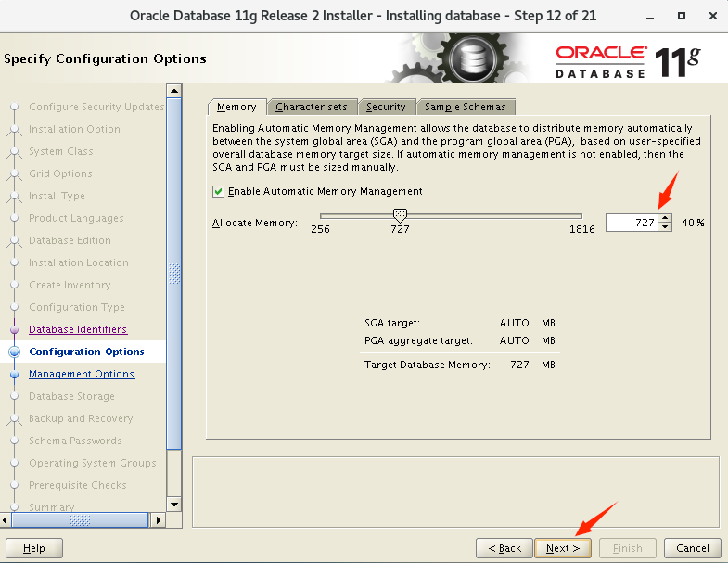Minimize the installer window
Viewport: 728px width, 563px height.
[x=650, y=17]
